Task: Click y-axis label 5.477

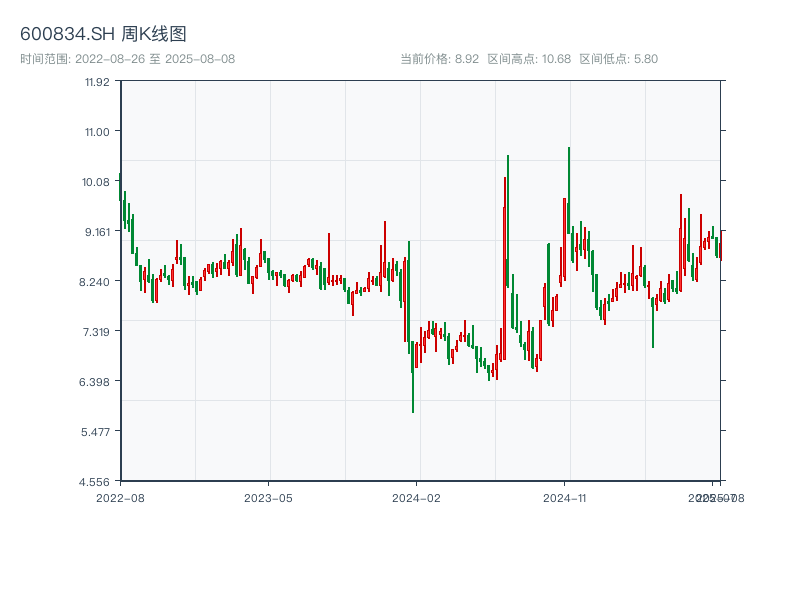Action: (95, 432)
